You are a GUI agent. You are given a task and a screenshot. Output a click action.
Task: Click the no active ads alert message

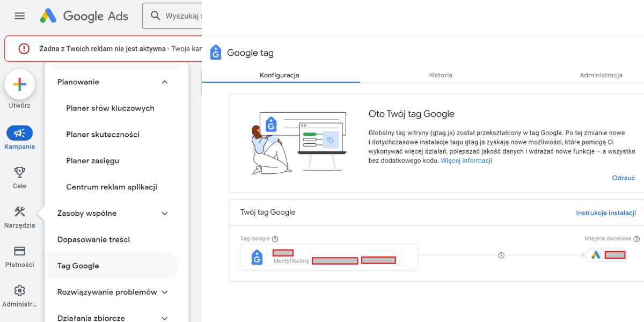[121, 48]
